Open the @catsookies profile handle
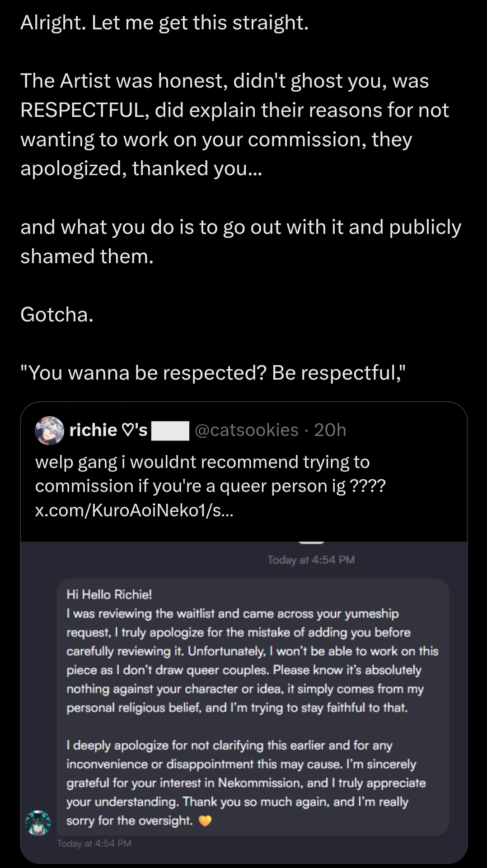 point(247,430)
